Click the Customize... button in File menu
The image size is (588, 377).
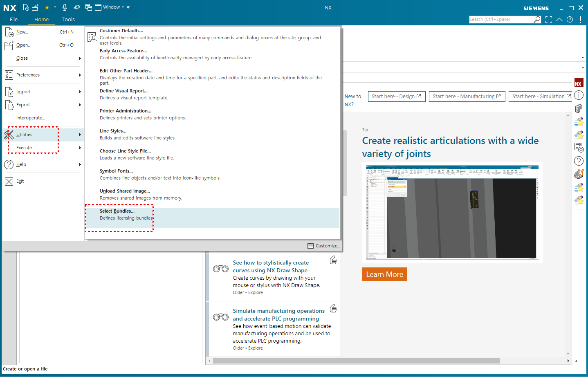(323, 246)
